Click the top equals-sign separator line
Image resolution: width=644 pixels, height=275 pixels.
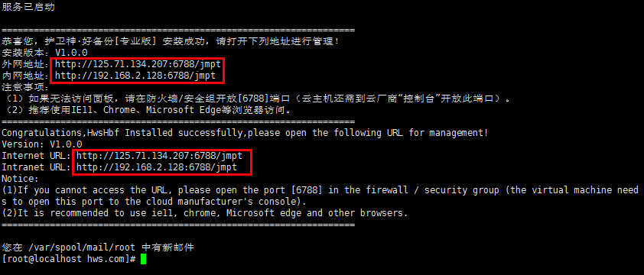click(178, 30)
